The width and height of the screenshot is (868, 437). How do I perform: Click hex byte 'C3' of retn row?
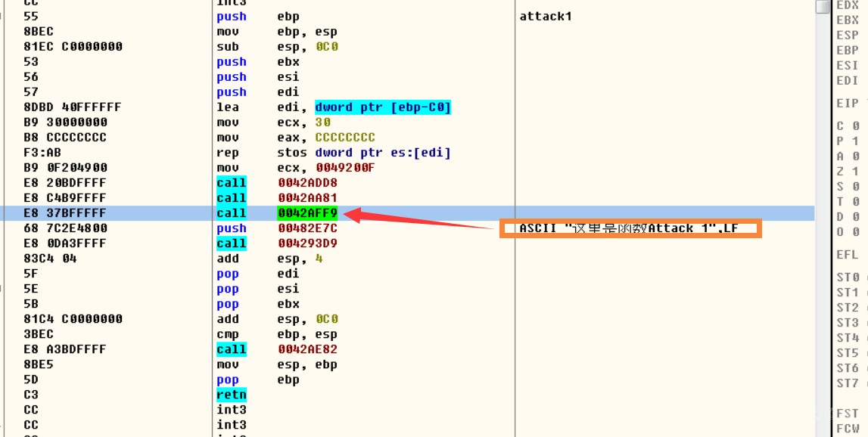(x=31, y=395)
